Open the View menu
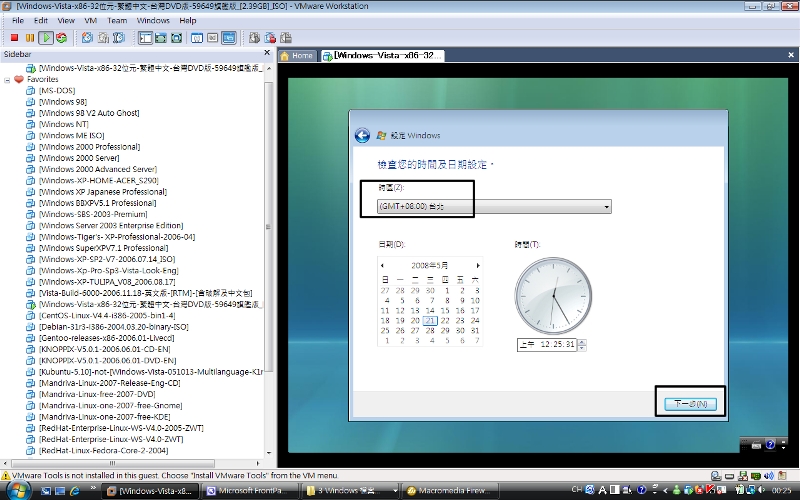Screen dimensions: 800x500 pyautogui.click(x=66, y=20)
